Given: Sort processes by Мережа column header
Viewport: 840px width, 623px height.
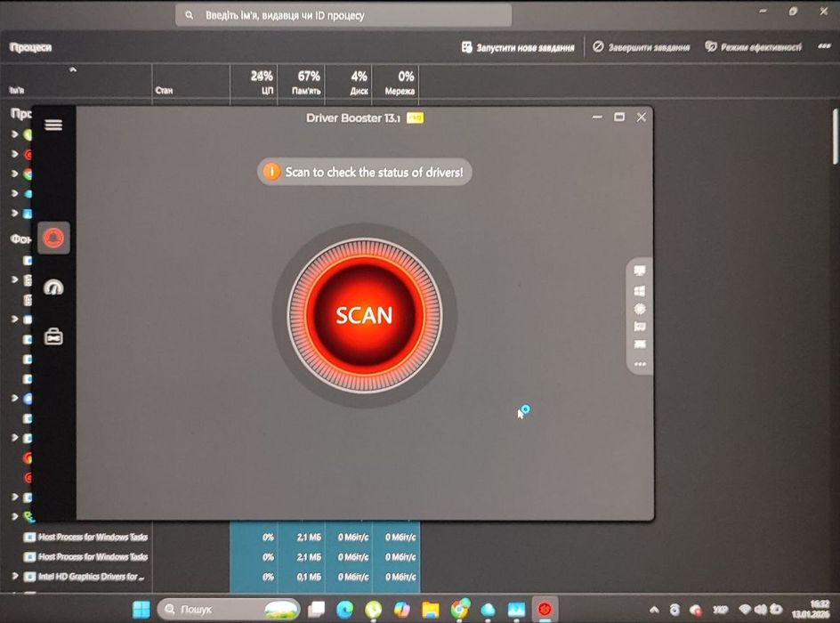Looking at the screenshot, I should coord(395,83).
